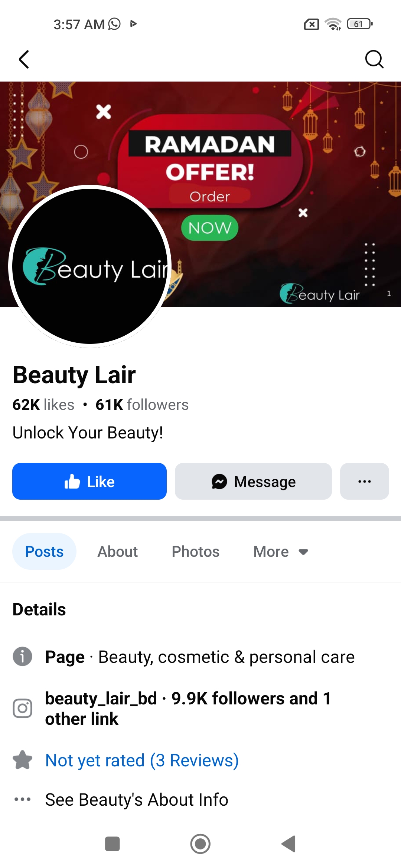Viewport: 401px width, 868px height.
Task: Click the info icon beside Page category
Action: click(23, 657)
